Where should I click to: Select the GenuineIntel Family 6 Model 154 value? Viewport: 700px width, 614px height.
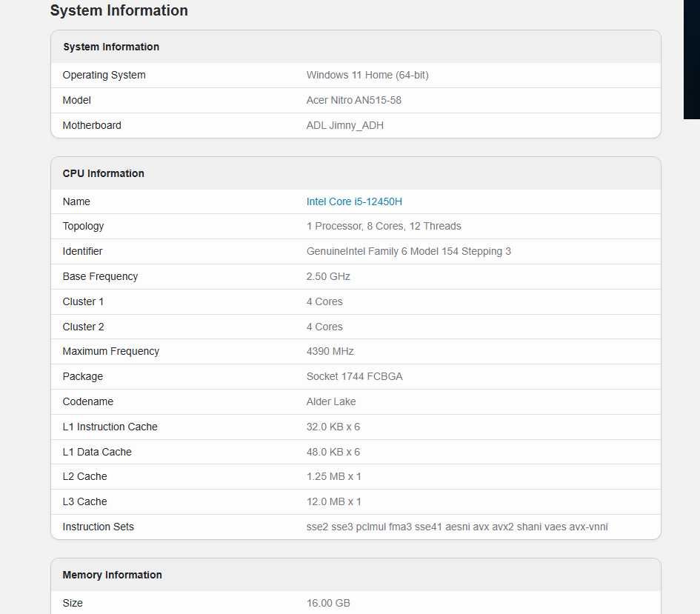[x=408, y=251]
